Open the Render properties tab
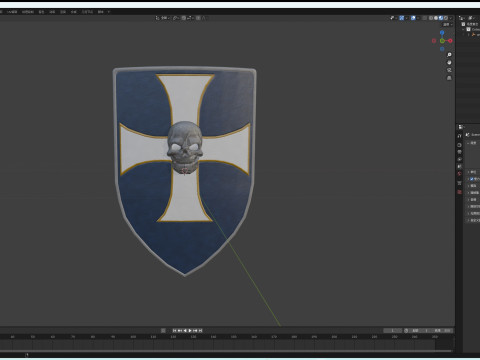Image resolution: width=480 pixels, height=360 pixels. coord(459,145)
